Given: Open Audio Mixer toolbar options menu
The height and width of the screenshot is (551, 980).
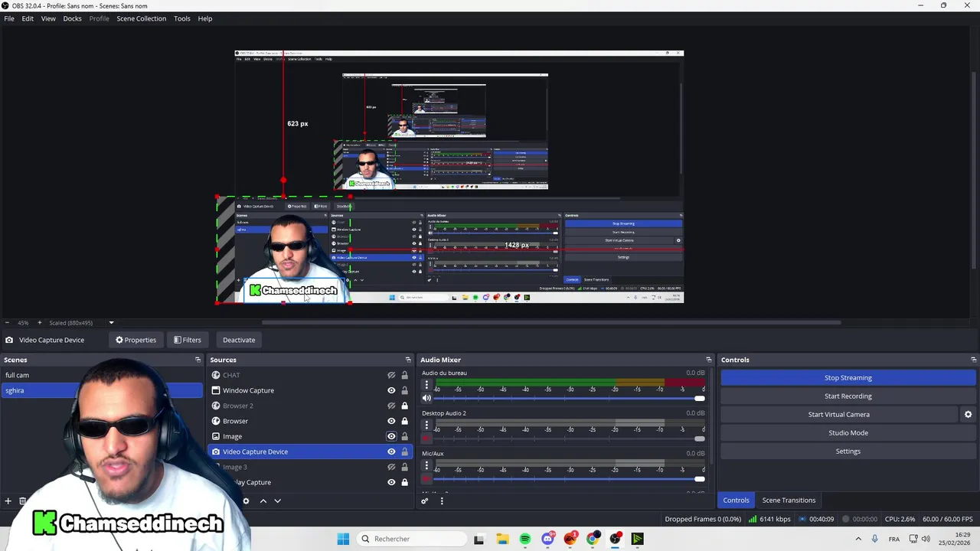Looking at the screenshot, I should click(x=442, y=501).
